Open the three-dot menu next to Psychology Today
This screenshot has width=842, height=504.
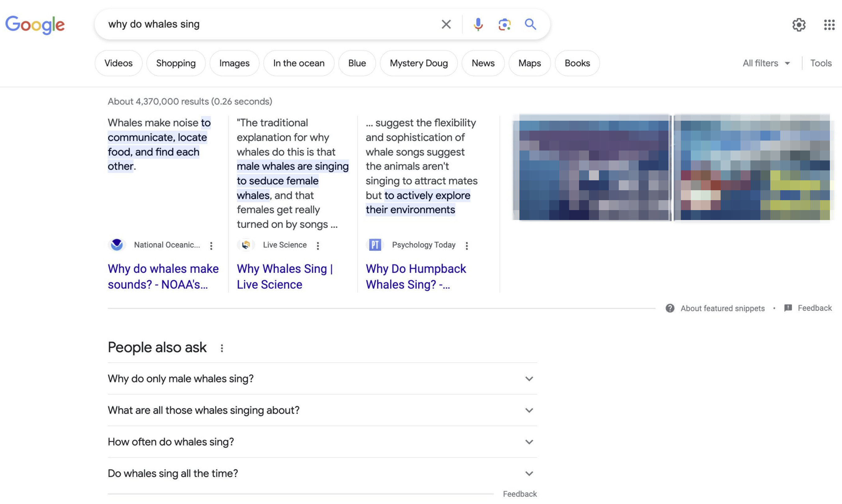(467, 245)
